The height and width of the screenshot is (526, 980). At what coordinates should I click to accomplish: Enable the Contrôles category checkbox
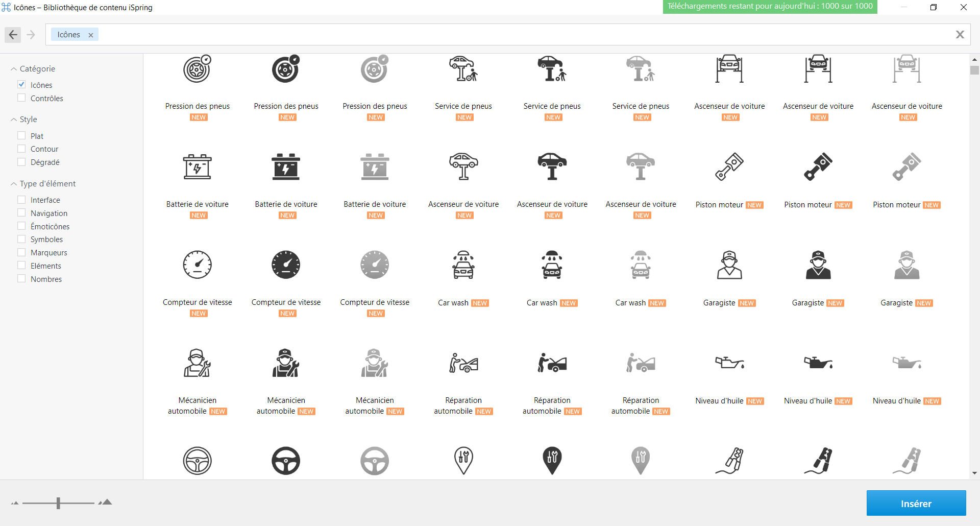click(x=21, y=98)
